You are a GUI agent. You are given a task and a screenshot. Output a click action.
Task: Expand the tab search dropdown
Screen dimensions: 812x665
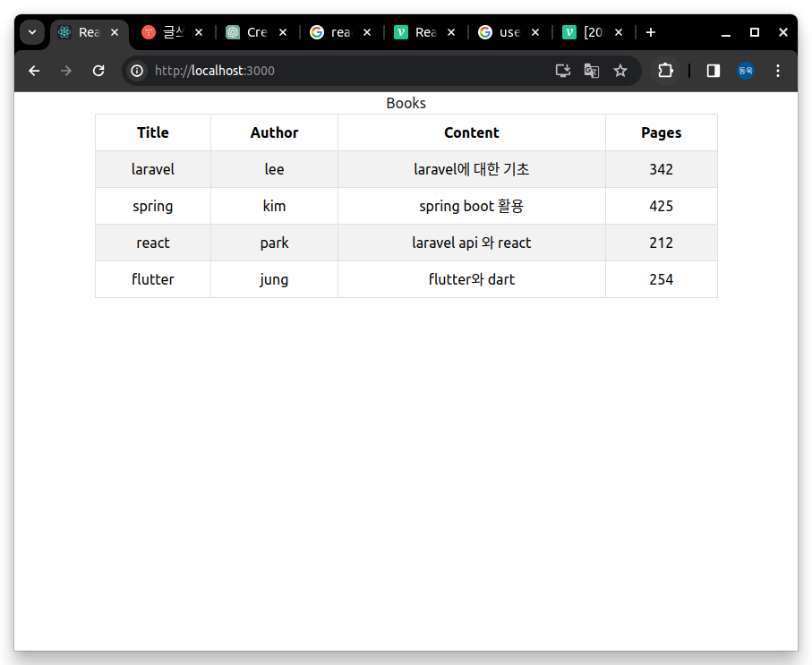[x=32, y=32]
